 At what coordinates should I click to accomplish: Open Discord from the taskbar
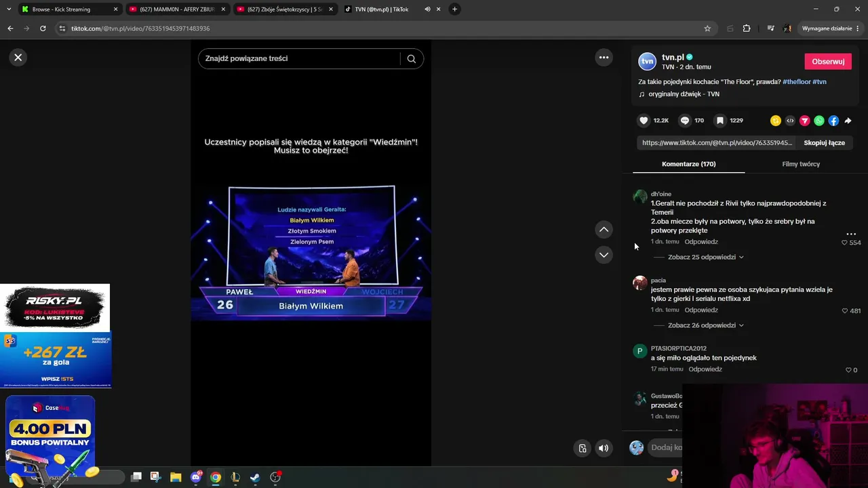tap(196, 477)
